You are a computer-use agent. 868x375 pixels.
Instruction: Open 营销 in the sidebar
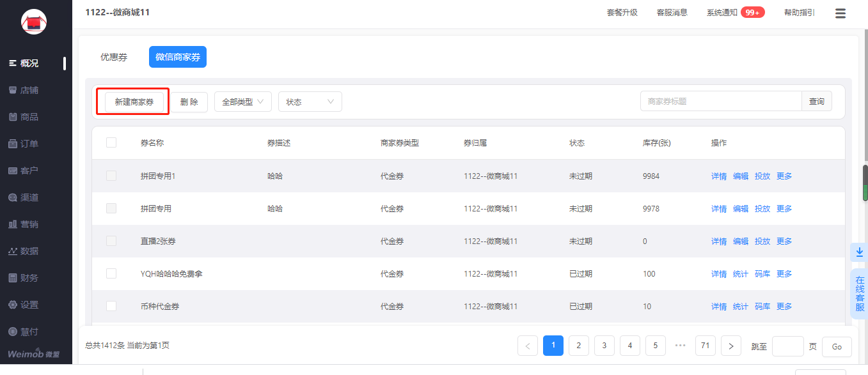[29, 224]
